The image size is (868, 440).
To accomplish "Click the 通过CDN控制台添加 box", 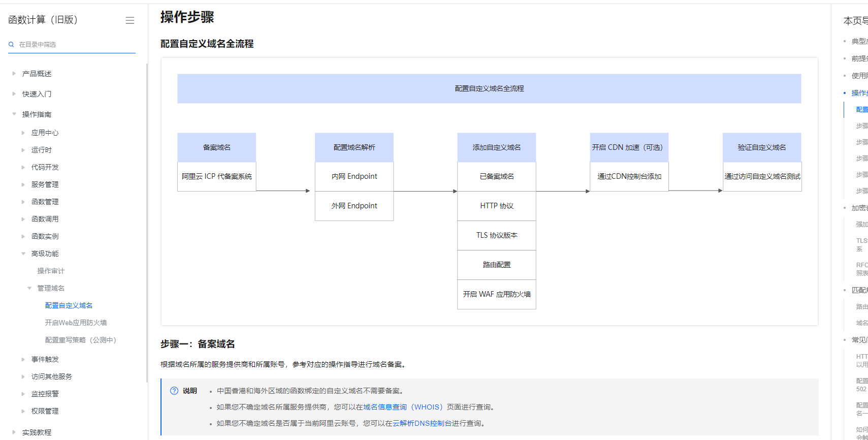I will pyautogui.click(x=629, y=176).
